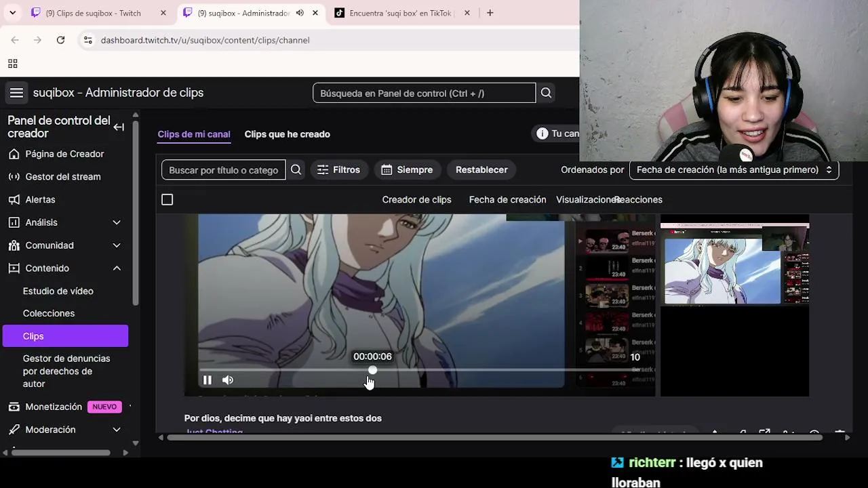Pause the playing clip
The image size is (868, 488).
coord(208,380)
